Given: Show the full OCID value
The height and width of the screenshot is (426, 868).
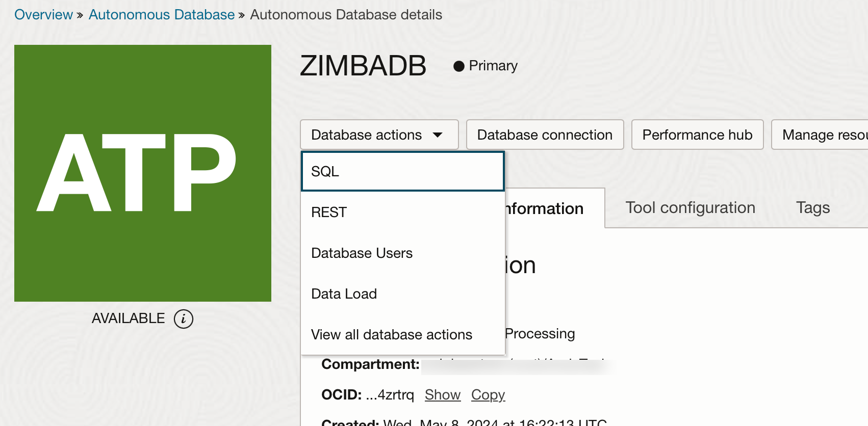Looking at the screenshot, I should 442,395.
